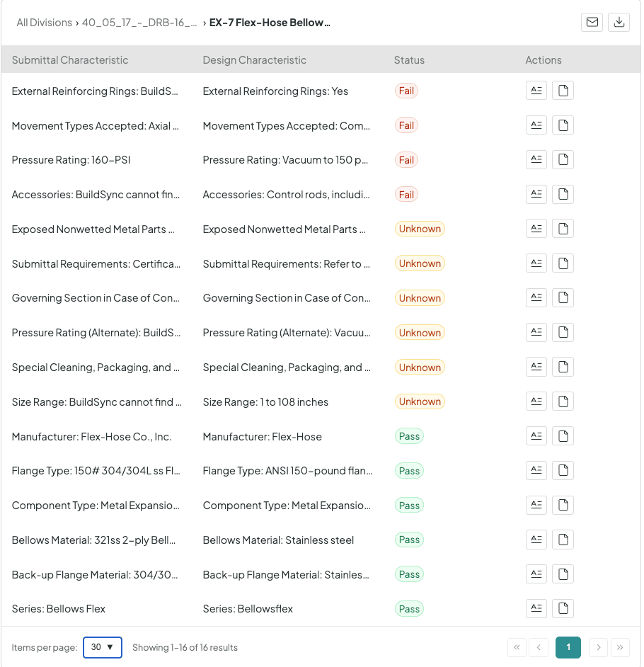Go to first page of results

(x=517, y=647)
